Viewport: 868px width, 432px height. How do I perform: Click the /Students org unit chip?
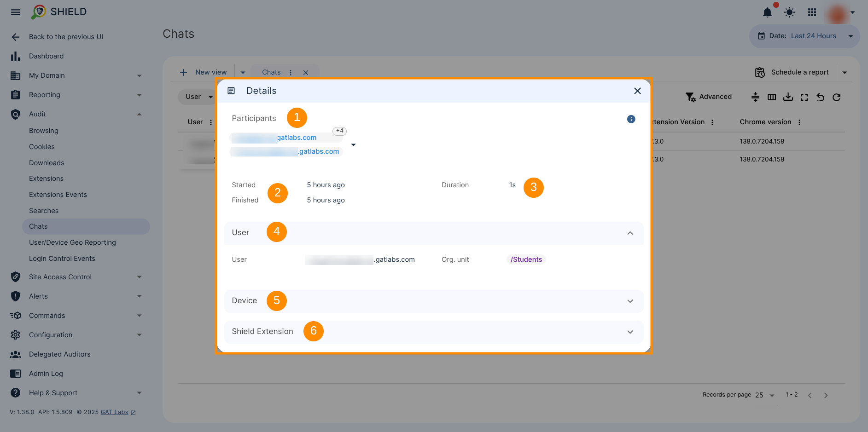click(526, 259)
